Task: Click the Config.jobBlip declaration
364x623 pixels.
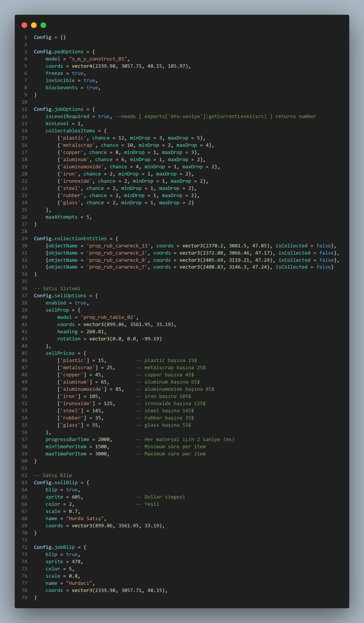Action: 54,547
